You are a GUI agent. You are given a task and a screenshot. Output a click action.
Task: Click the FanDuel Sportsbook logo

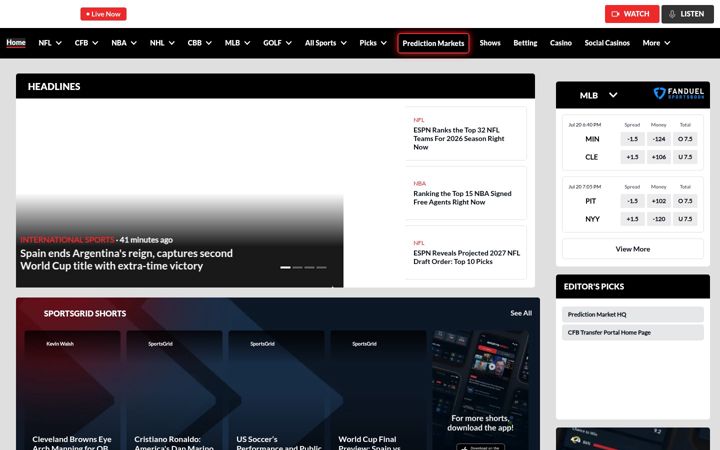point(678,94)
